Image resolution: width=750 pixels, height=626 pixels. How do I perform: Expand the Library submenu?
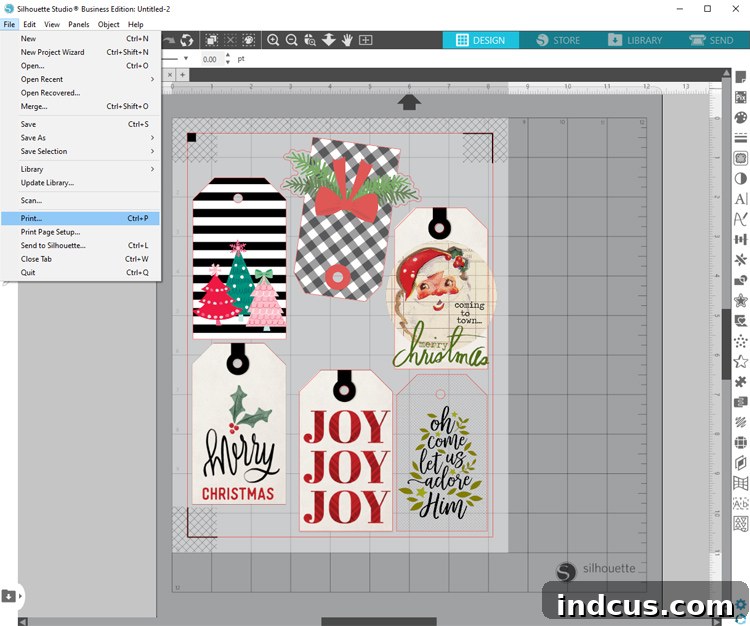pyautogui.click(x=80, y=169)
